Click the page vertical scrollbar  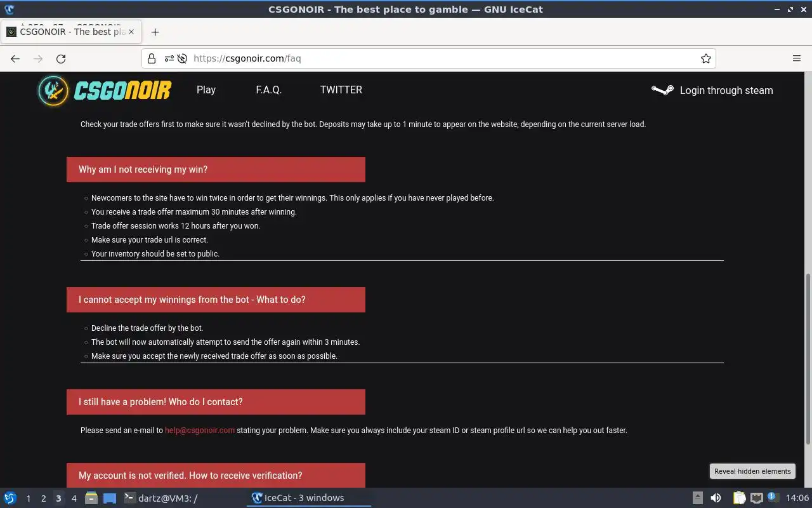[x=808, y=359]
